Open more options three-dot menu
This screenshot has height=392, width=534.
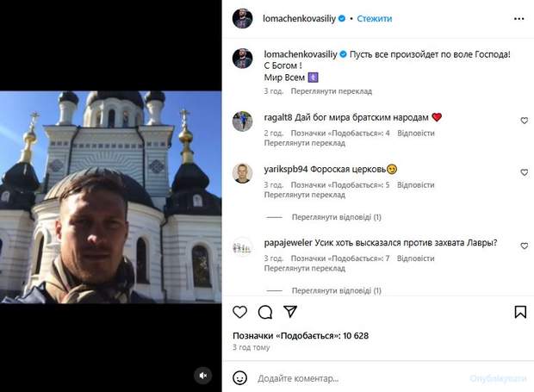click(x=519, y=18)
